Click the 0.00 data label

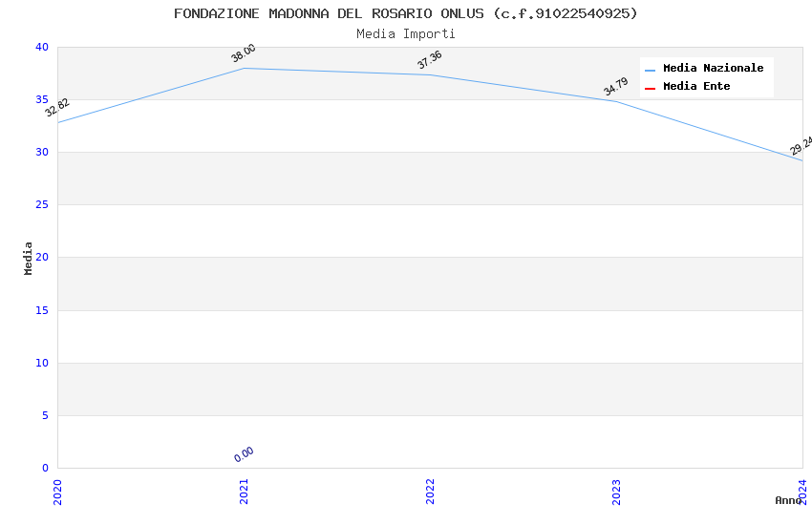pos(244,454)
